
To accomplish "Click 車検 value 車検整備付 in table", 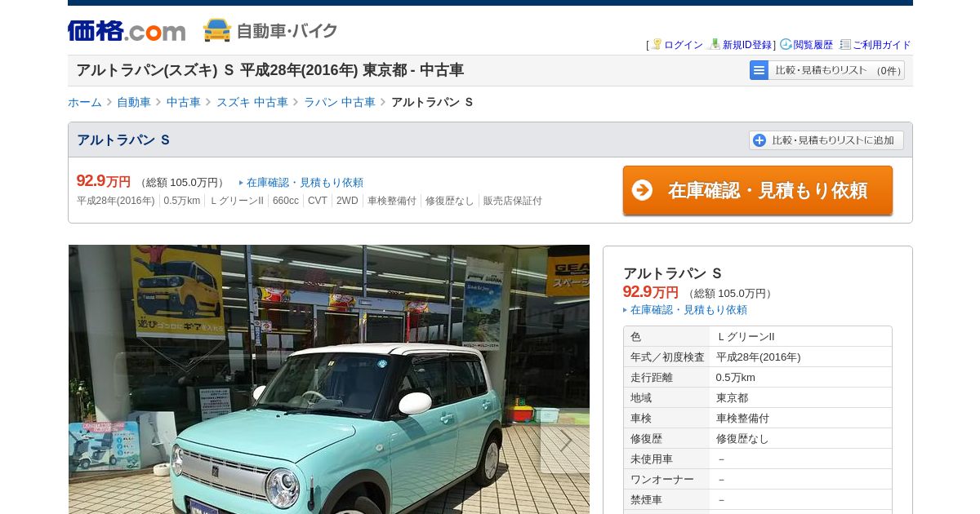I will 742,418.
